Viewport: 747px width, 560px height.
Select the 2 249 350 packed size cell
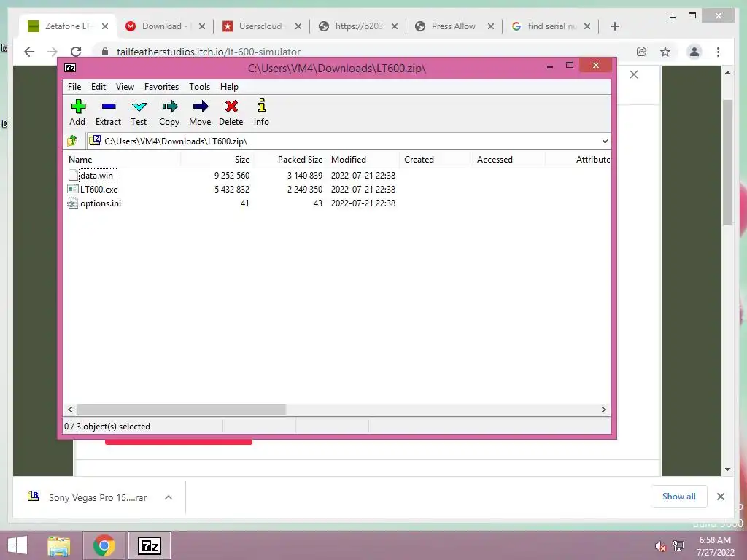tap(304, 190)
